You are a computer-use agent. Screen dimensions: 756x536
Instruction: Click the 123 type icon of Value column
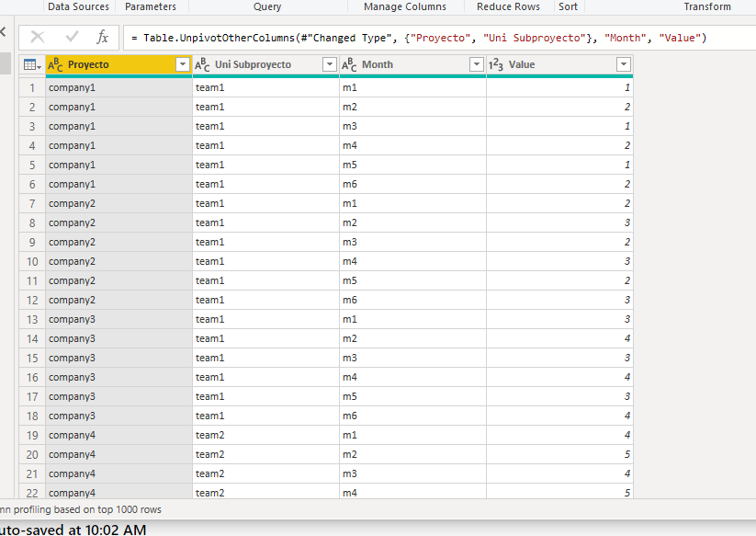(496, 64)
